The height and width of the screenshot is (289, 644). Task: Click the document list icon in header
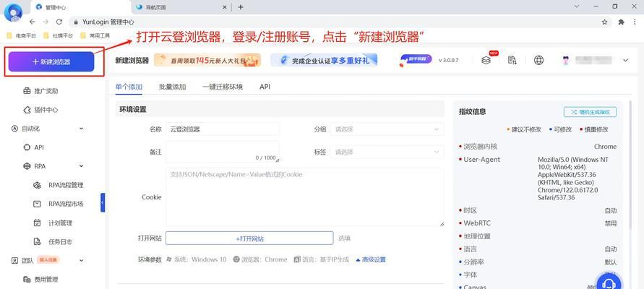512,60
